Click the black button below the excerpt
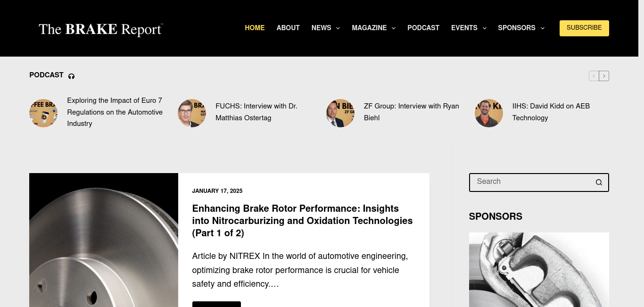Viewport: 644px width, 307px height. tap(216, 304)
